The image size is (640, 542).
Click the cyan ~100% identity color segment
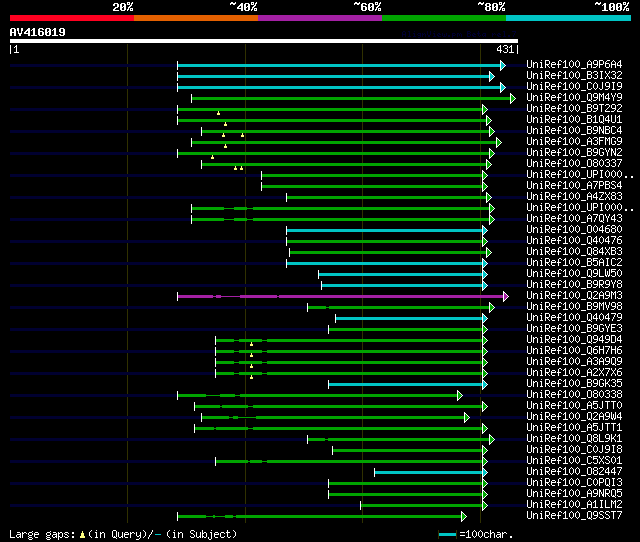pos(569,18)
